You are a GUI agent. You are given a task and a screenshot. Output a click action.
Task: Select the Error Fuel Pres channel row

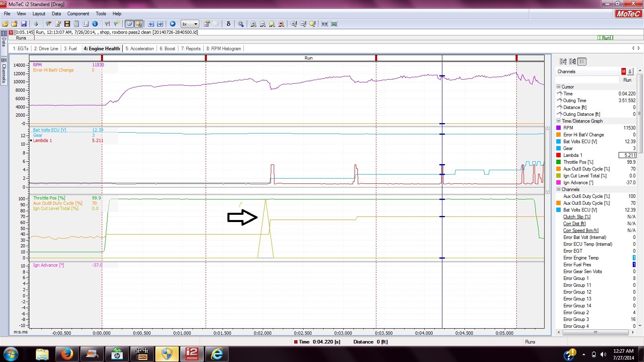tap(596, 265)
